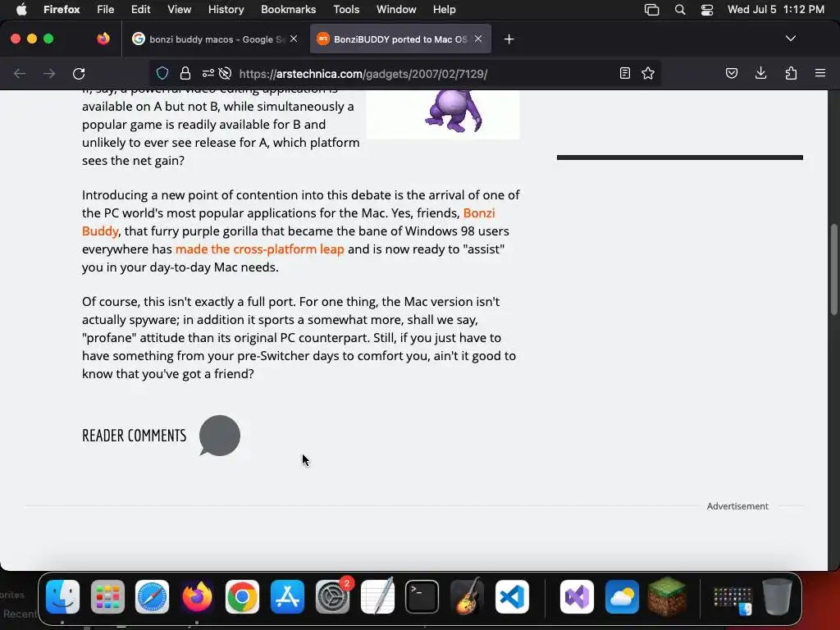Image resolution: width=840 pixels, height=630 pixels.
Task: Open the cloud weather app in the Dock
Action: click(x=622, y=597)
